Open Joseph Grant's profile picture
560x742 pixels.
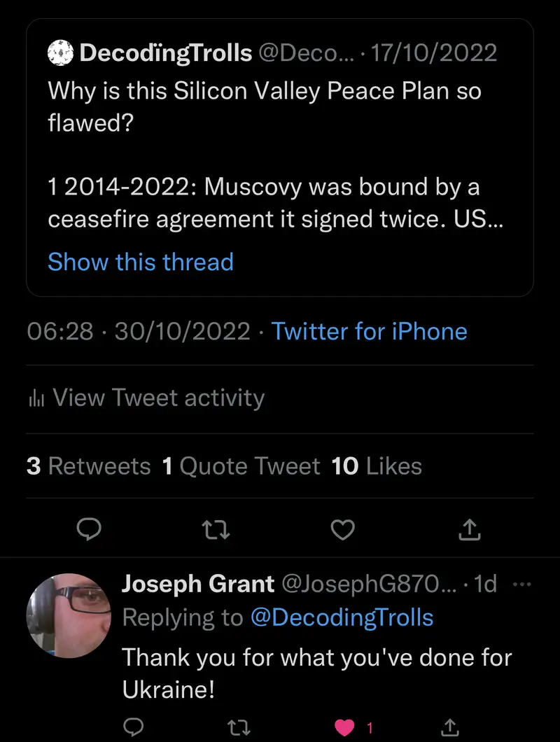click(69, 615)
